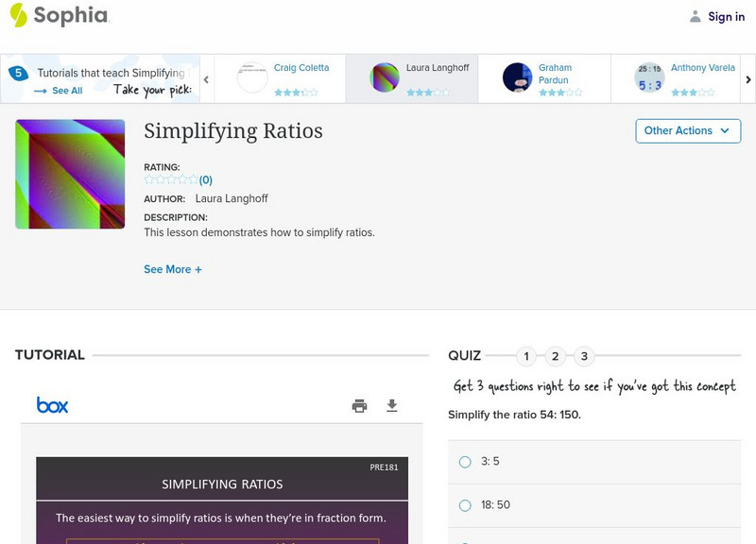Image resolution: width=756 pixels, height=544 pixels.
Task: Open the print icon in the Box viewer
Action: pyautogui.click(x=359, y=404)
